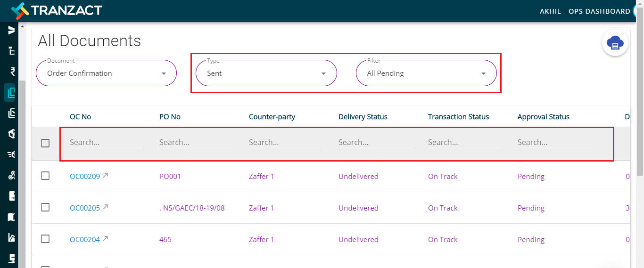Click Zaffer 1 in the OC00205 row
This screenshot has width=644, height=268.
pos(261,208)
